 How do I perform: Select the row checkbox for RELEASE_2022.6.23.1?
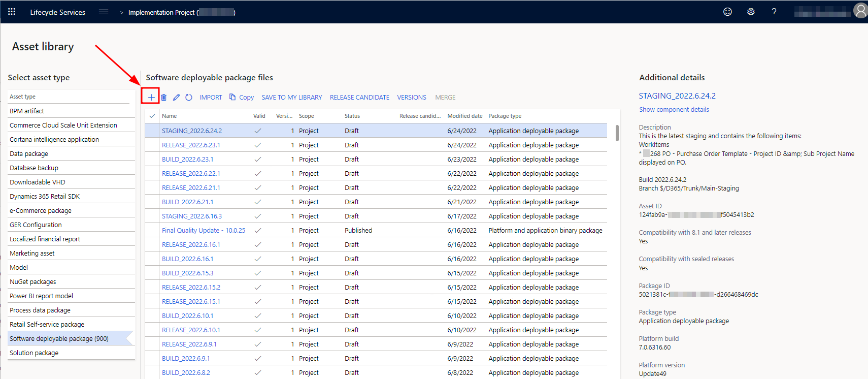click(x=152, y=145)
